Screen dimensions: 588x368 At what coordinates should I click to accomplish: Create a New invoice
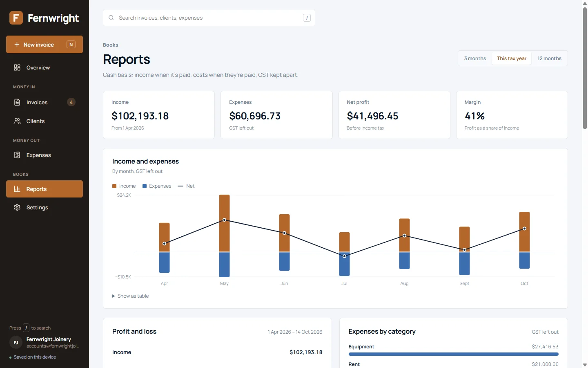[45, 45]
